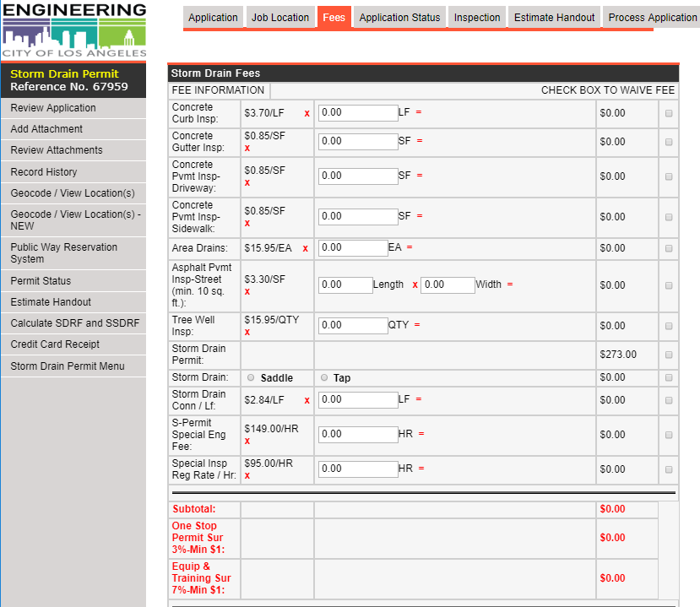Click the red Subtotal label
The image size is (700, 607).
(x=194, y=509)
